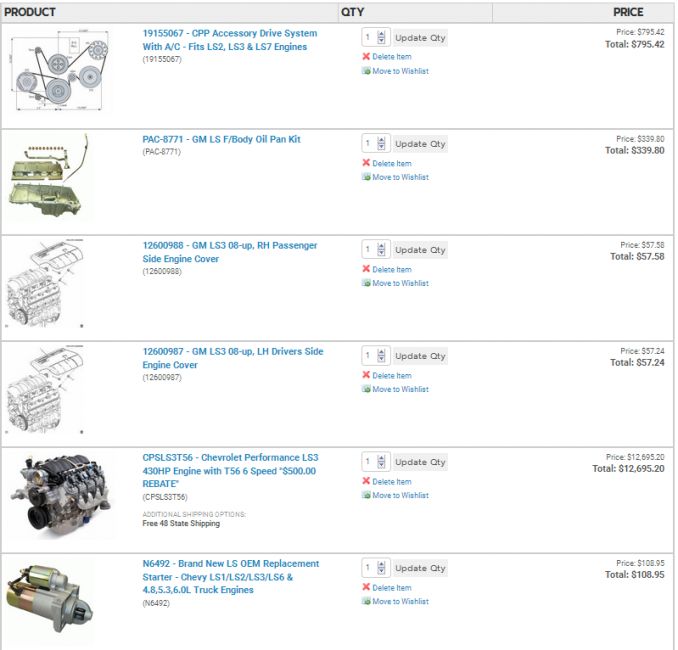This screenshot has height=650, width=678.
Task: Open the 19155067 CPP Accessory Drive System link
Action: (230, 40)
